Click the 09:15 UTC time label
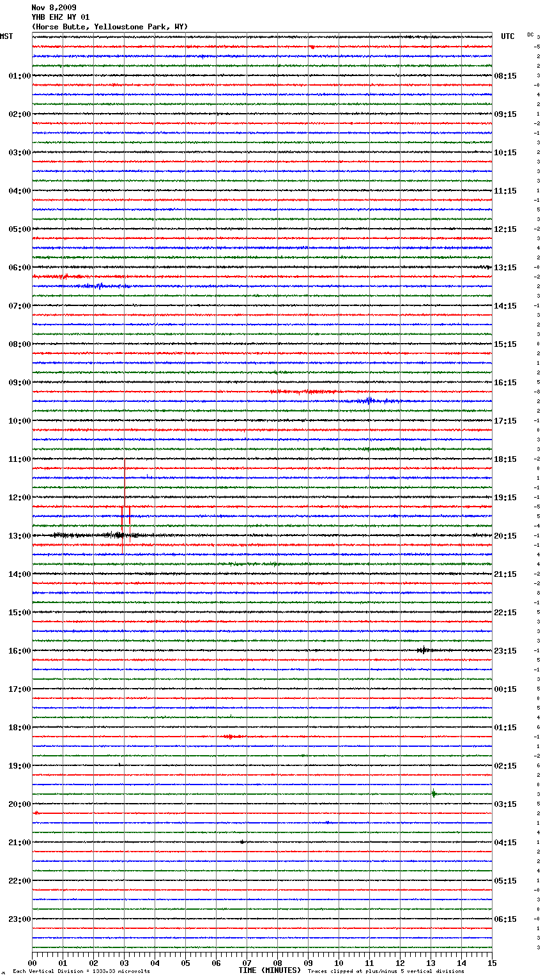Image resolution: width=543 pixels, height=980 pixels. click(x=505, y=114)
